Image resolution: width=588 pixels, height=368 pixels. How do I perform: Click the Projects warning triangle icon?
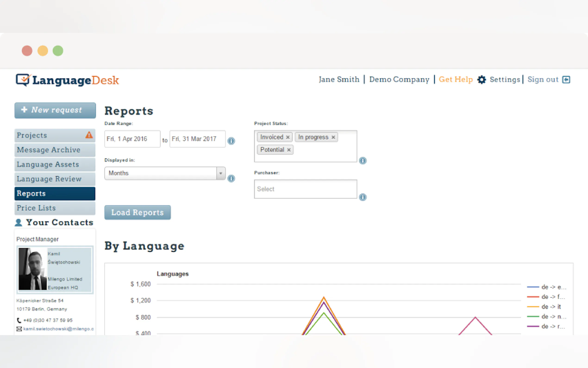[89, 135]
